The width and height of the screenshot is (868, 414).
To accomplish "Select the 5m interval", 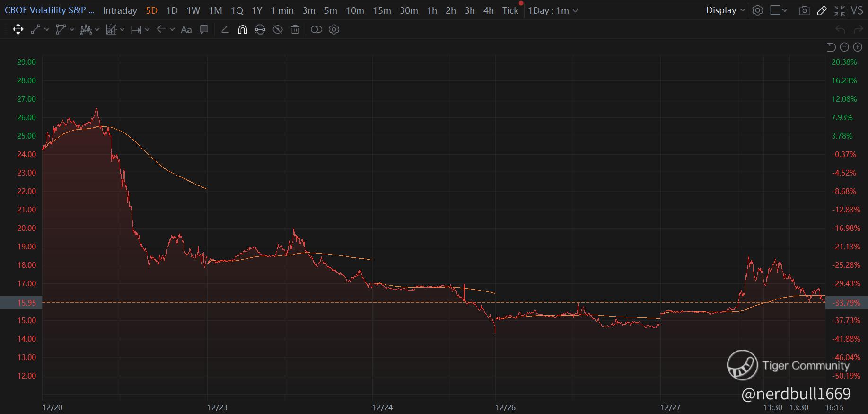I will click(x=330, y=10).
